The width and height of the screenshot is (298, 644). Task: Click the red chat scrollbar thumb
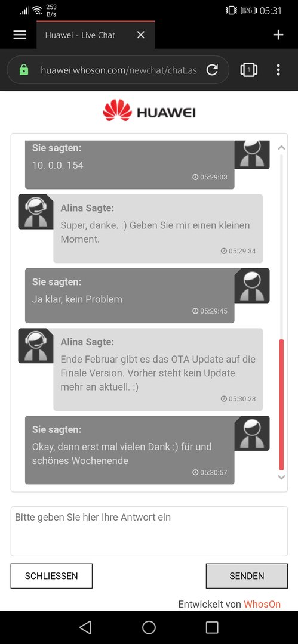281,404
